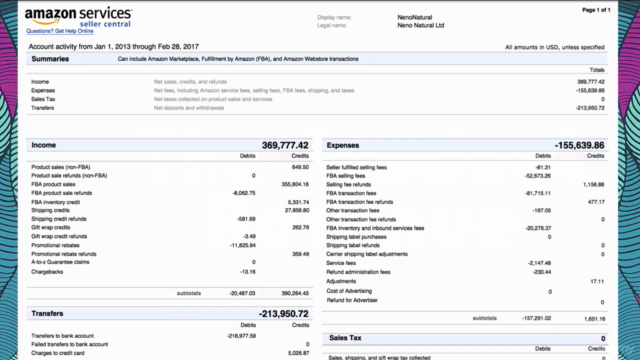Viewport: 640px width, 360px height.
Task: Click Selling fee refunds value 1,156.88
Action: click(x=593, y=184)
